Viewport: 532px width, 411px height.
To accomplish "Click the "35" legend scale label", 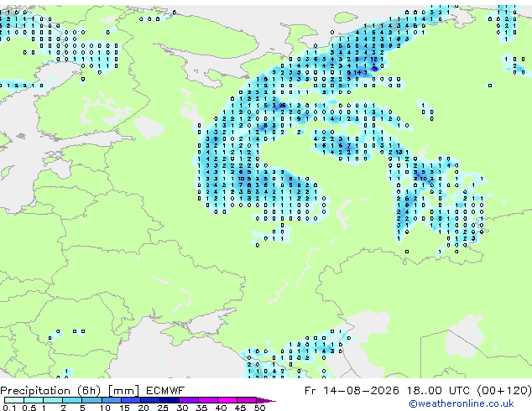I will click(x=202, y=408).
